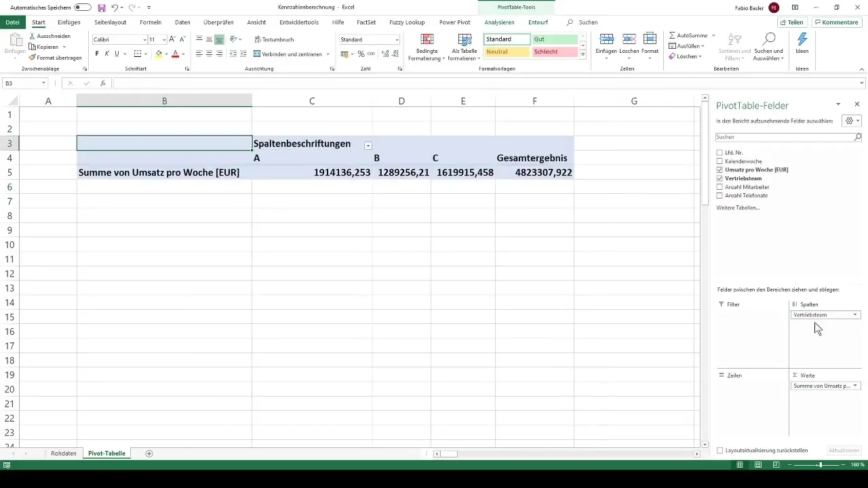Click the Einfügen cells icon

point(607,39)
